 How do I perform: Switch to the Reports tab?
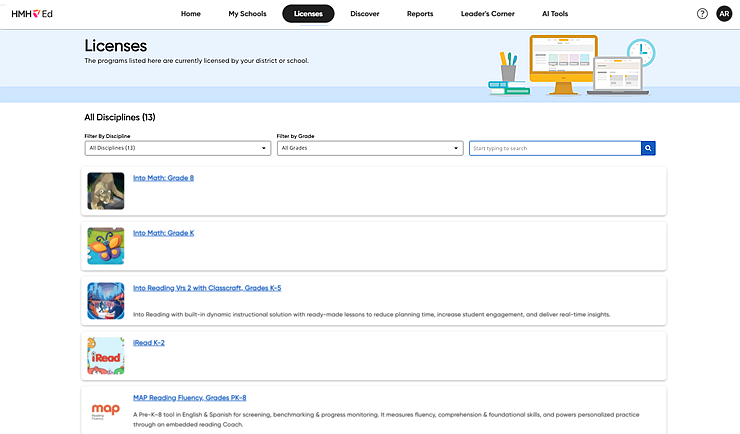[x=420, y=14]
